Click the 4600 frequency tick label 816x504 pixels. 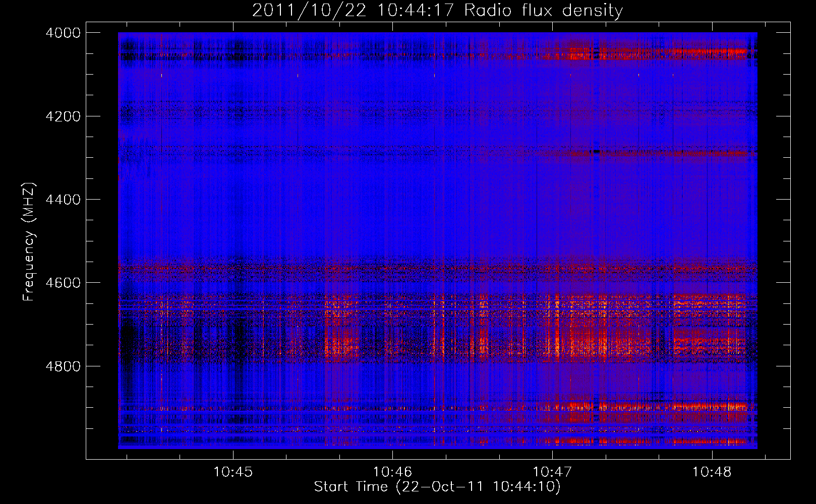(x=63, y=283)
